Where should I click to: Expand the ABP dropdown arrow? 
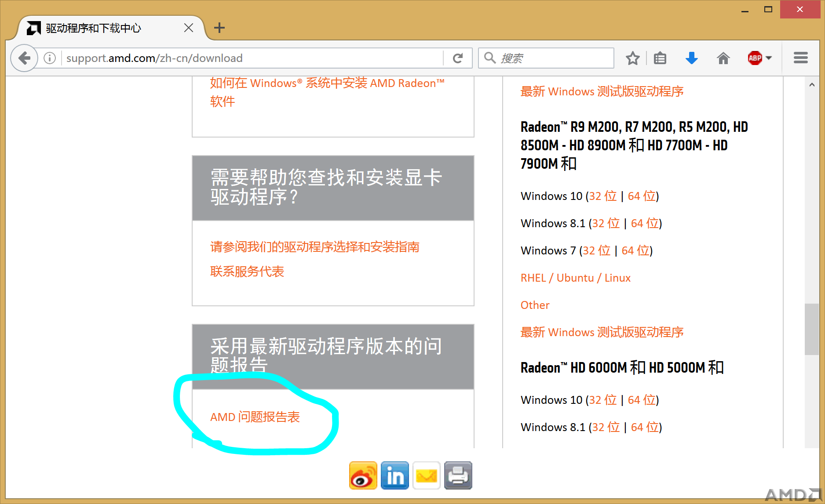[x=769, y=58]
